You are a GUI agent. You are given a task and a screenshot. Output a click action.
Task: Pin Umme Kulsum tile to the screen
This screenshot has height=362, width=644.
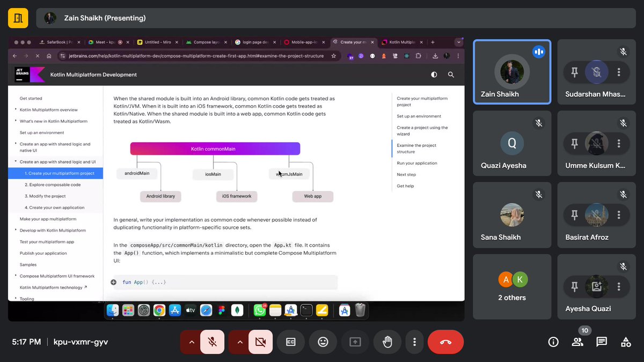click(x=574, y=144)
